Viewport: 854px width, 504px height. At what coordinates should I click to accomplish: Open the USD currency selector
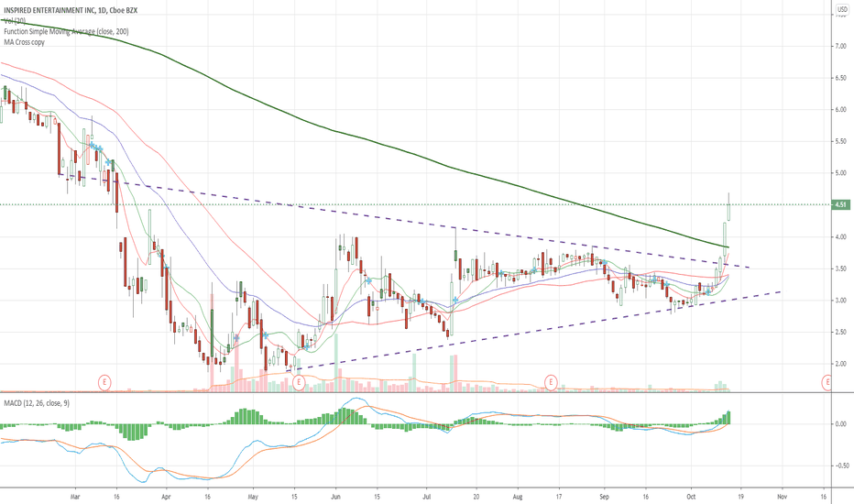(x=842, y=10)
